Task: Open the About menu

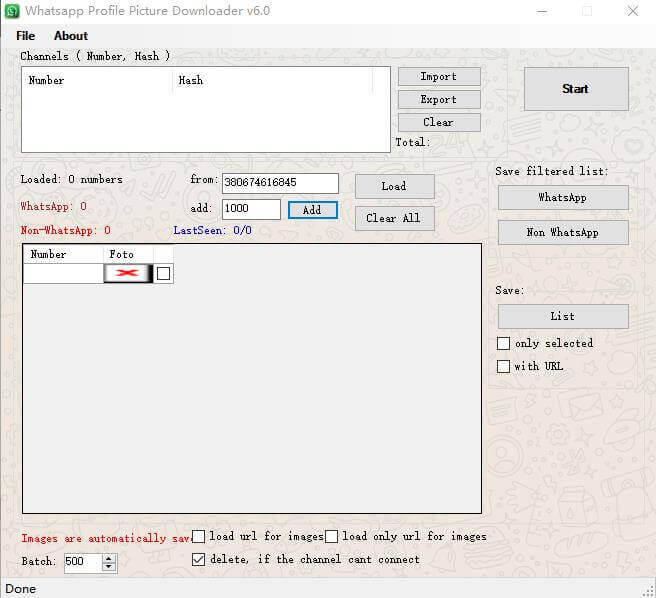Action: 71,36
